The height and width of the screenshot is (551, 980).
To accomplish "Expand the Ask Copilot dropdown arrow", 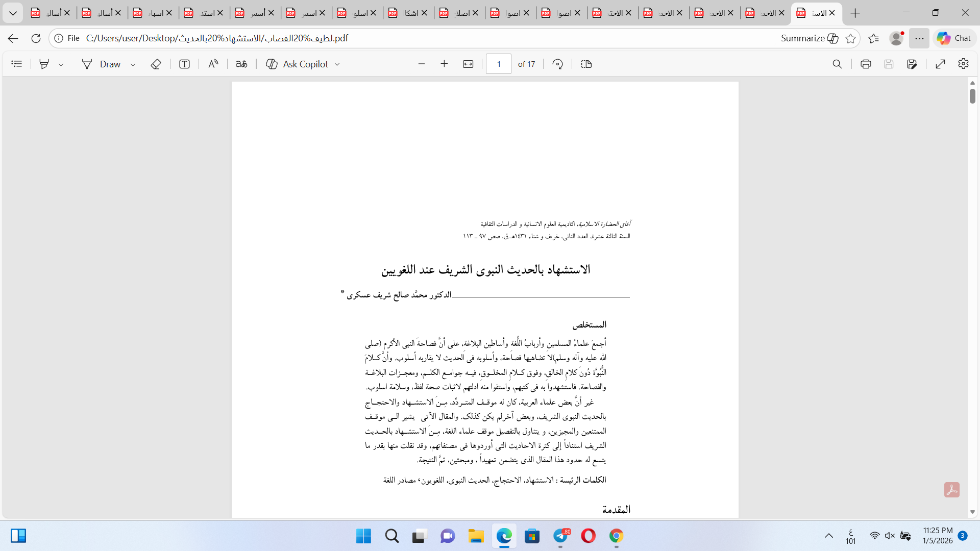I will tap(337, 64).
